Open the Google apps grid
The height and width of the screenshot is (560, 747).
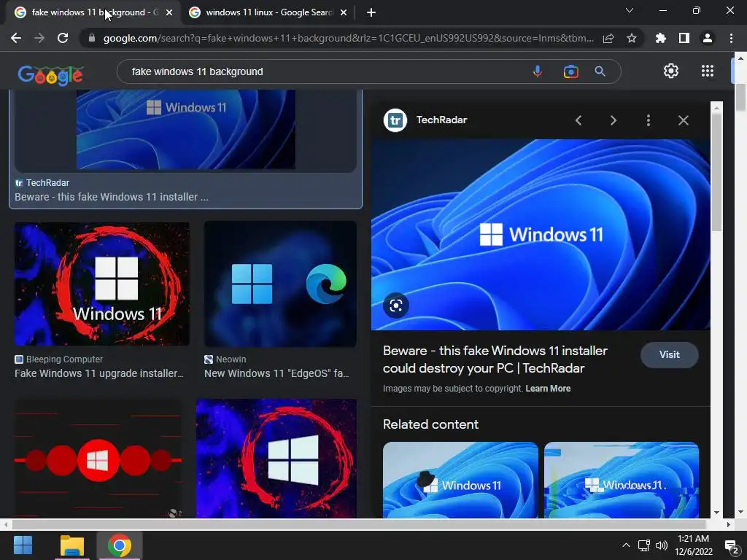[x=708, y=71]
